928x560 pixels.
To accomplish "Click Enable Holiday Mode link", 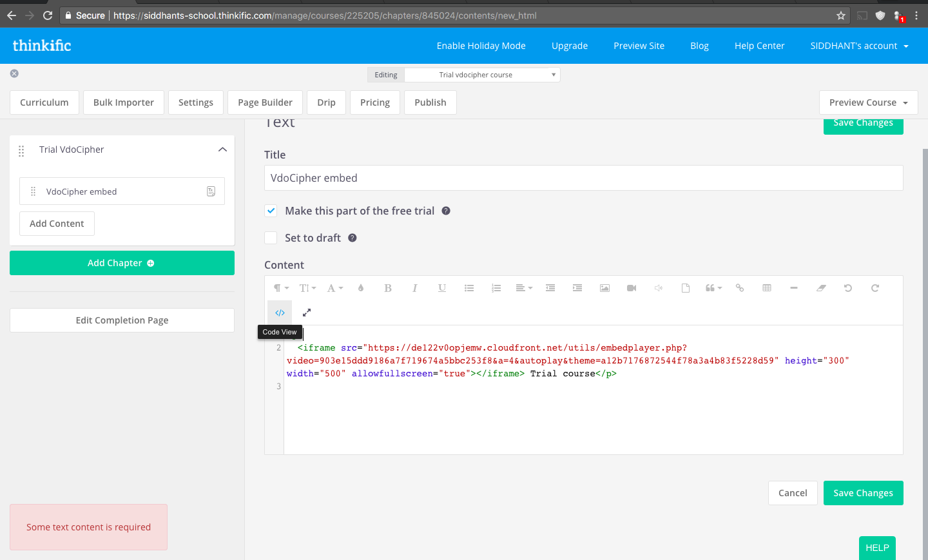I will pyautogui.click(x=481, y=46).
